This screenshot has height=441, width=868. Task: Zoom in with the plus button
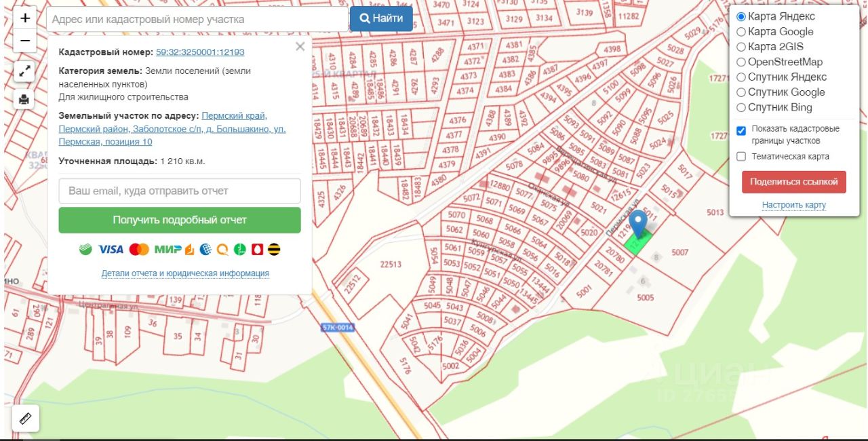[x=25, y=18]
